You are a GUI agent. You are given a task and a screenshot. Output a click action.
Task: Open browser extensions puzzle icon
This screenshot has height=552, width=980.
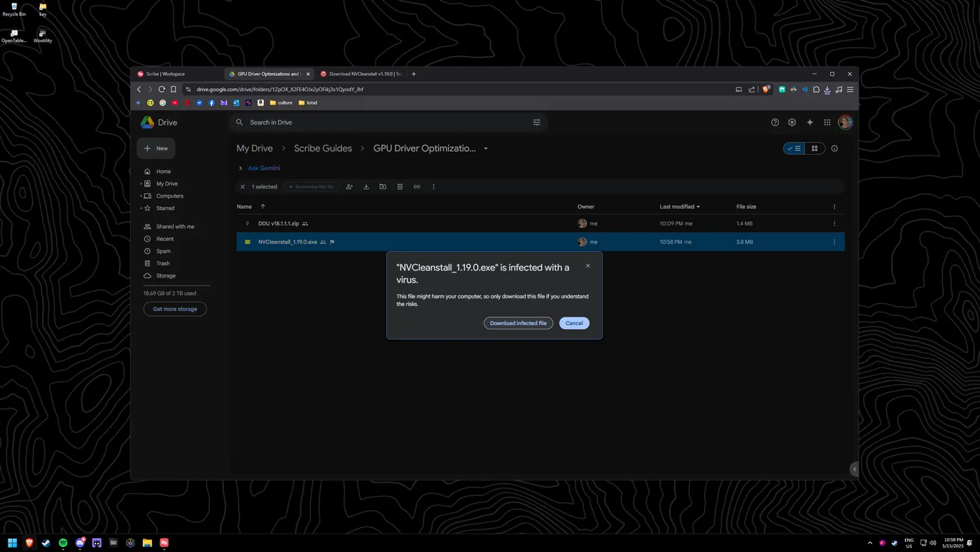pos(815,90)
